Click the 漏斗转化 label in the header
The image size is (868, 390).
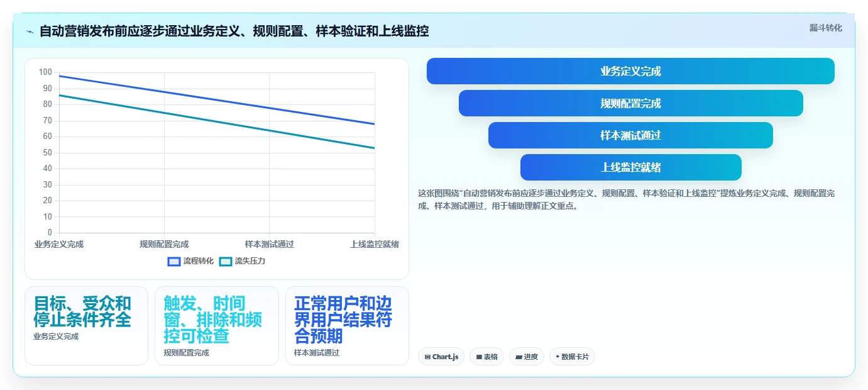coord(825,28)
